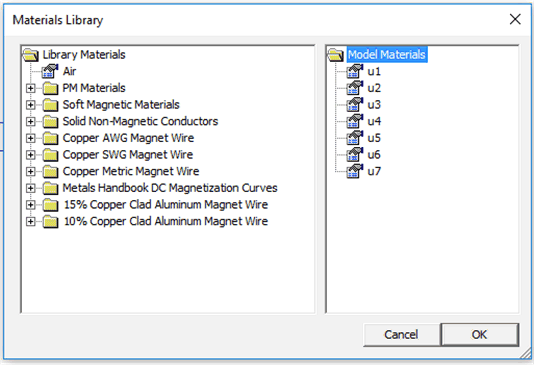
Task: Select the u6 label in Model Materials
Action: pos(374,155)
